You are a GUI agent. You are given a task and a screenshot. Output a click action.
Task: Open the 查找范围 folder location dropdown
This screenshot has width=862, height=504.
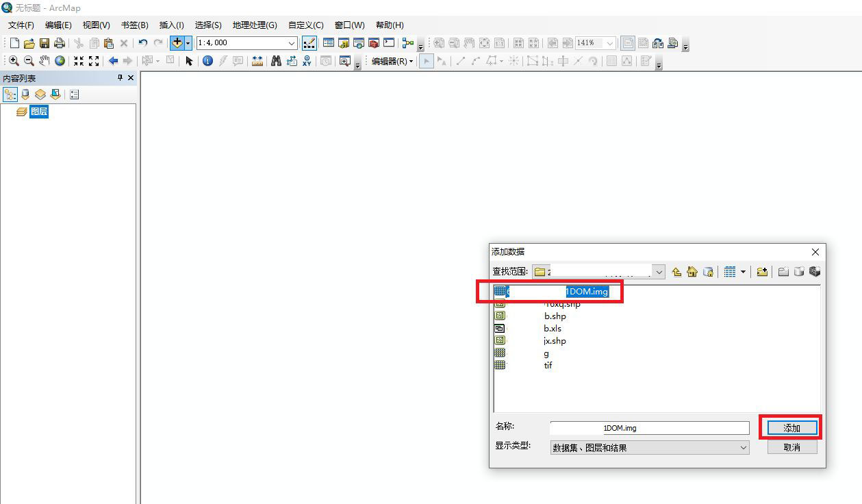point(659,272)
